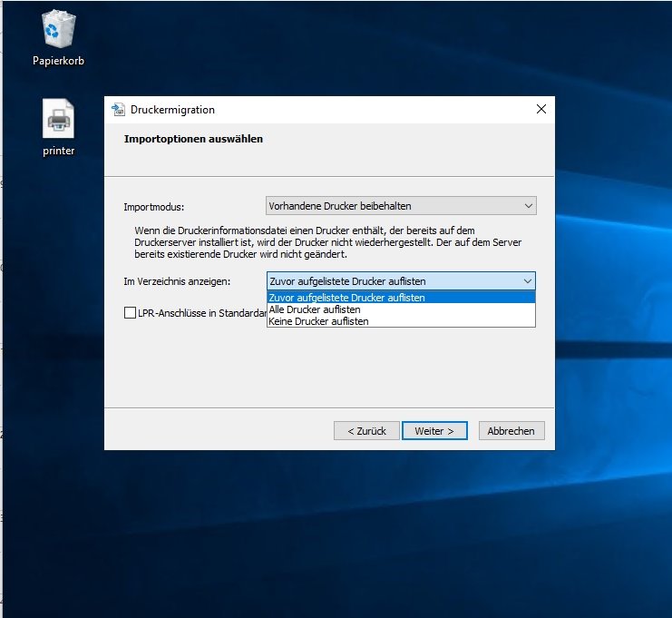Go back with the < Zurück button
The width and height of the screenshot is (672, 618).
[x=365, y=431]
